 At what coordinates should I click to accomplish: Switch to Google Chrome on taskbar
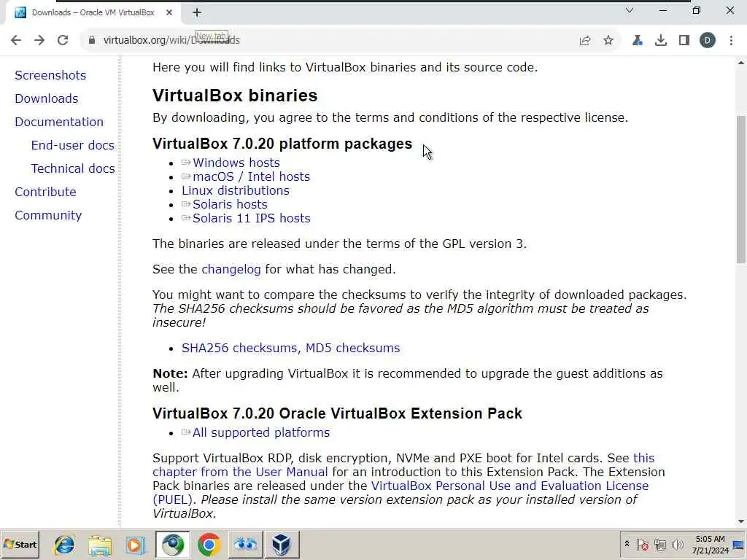click(x=209, y=545)
